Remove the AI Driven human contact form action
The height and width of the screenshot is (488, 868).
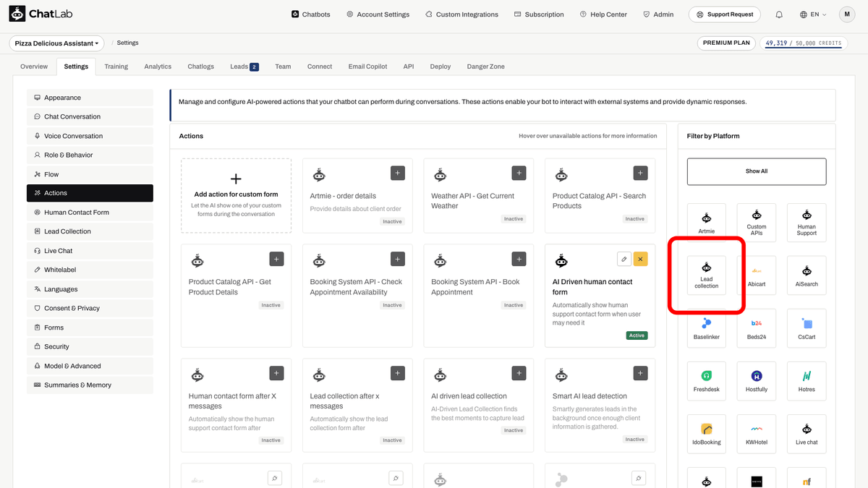[x=640, y=259]
